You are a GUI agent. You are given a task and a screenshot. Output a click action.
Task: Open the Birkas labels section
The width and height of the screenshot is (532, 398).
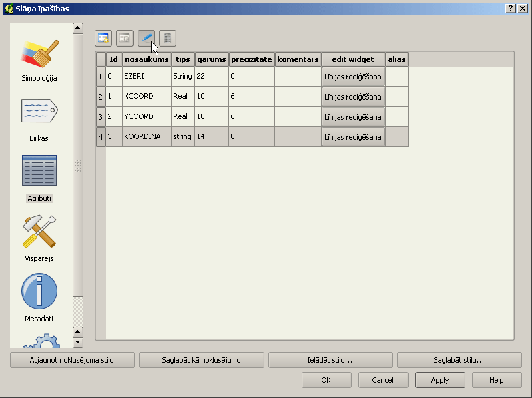tap(39, 120)
